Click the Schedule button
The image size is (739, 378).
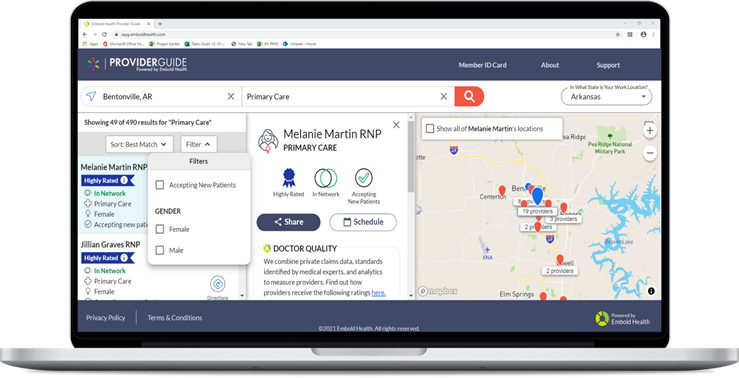point(363,222)
